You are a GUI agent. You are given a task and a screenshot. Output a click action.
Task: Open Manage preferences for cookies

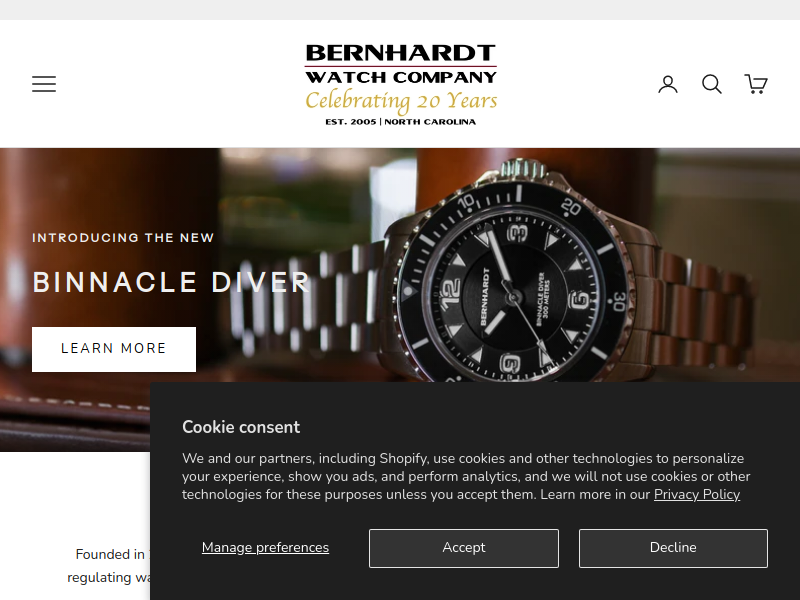(265, 547)
